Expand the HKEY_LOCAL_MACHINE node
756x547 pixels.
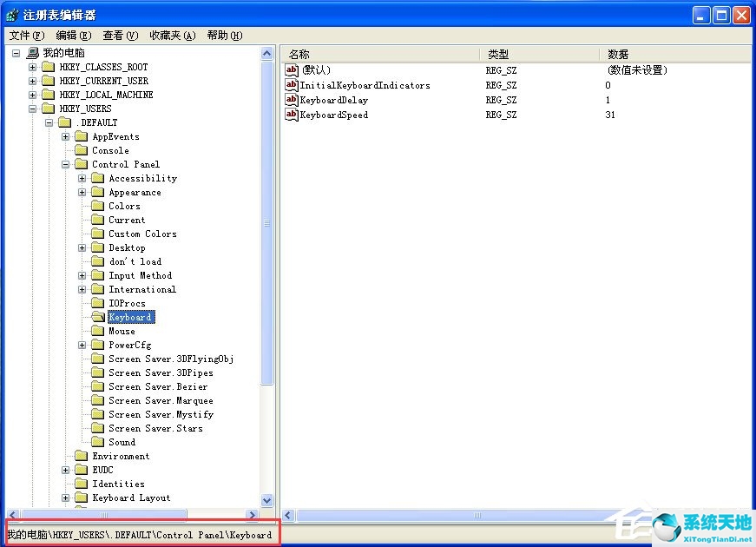coord(33,94)
